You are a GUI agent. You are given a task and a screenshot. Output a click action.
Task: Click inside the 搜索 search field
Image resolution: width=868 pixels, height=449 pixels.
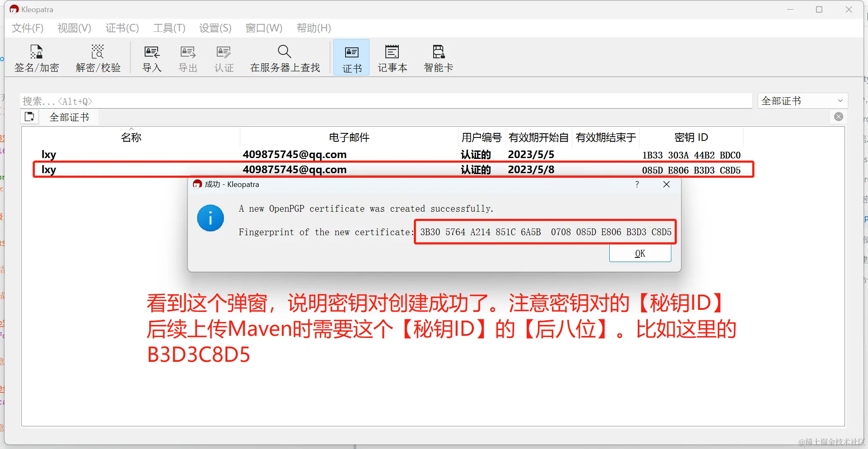tap(168, 101)
